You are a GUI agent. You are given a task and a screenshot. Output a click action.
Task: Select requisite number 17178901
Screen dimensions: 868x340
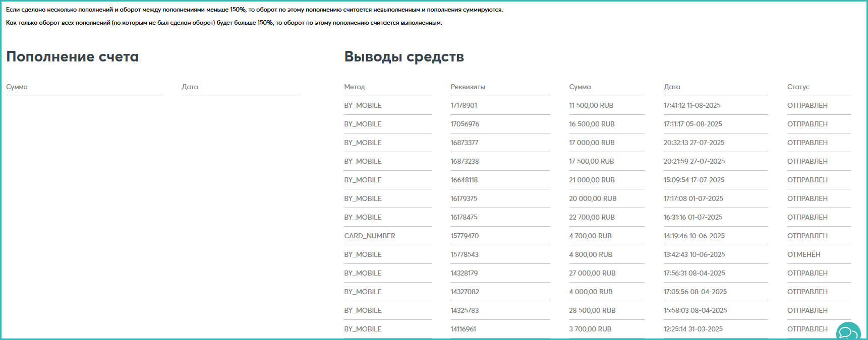point(464,105)
